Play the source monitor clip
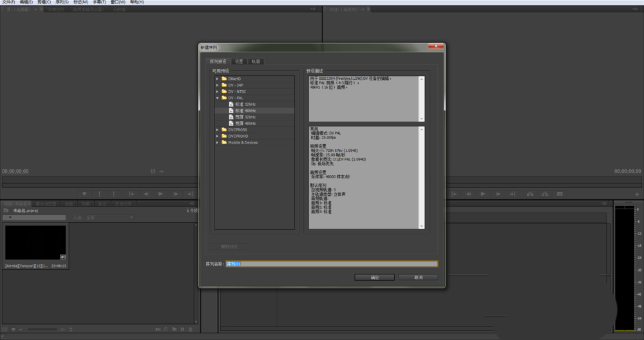This screenshot has height=340, width=644. click(160, 194)
